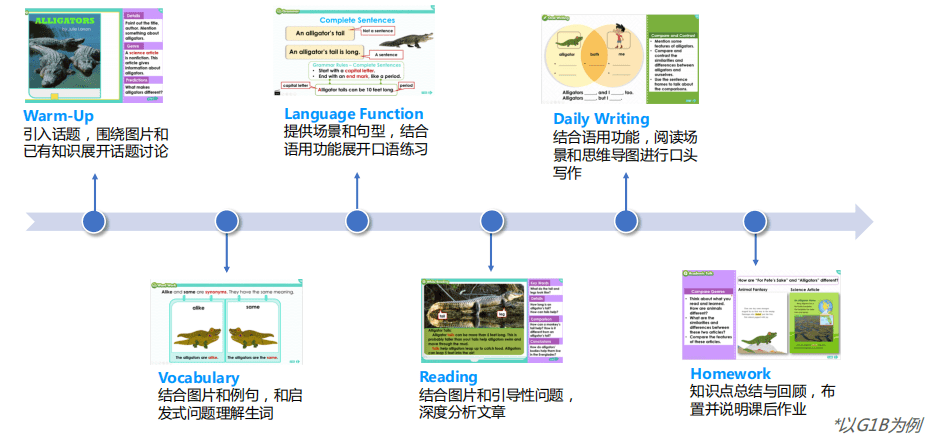Click the text '知识点总结与回顾，布置并说明课后作业'
This screenshot has width=929, height=438.
coord(763,400)
